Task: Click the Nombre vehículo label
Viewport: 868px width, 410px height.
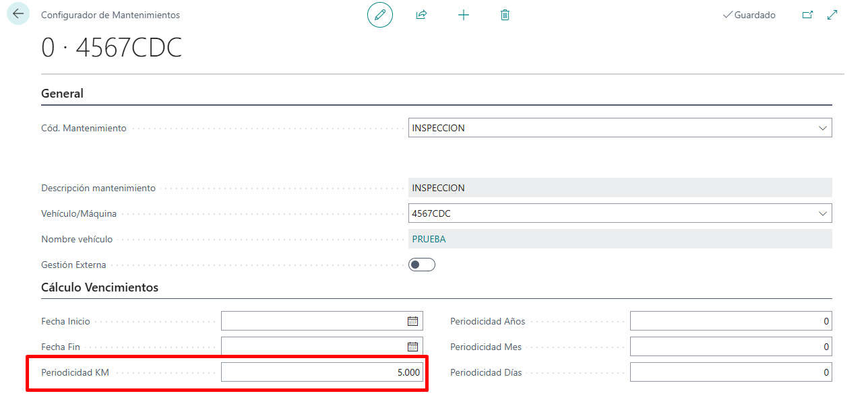Action: (x=77, y=239)
